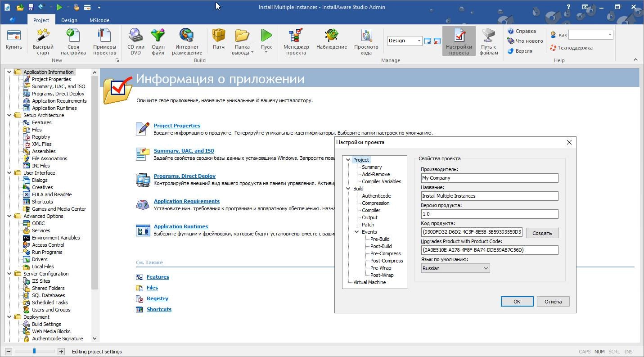
Task: Open Application Runtimes link
Action: [x=181, y=226]
